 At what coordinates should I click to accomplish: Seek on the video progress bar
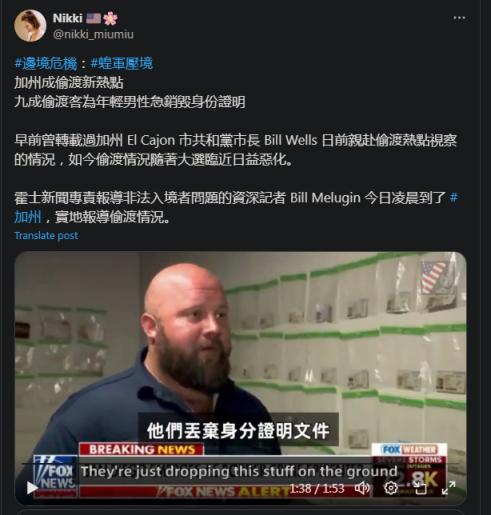click(240, 463)
